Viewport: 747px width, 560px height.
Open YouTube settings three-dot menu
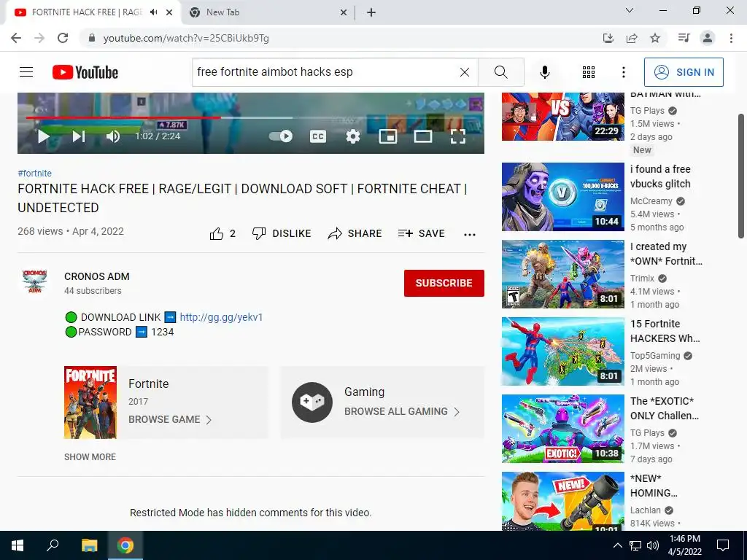(x=623, y=72)
